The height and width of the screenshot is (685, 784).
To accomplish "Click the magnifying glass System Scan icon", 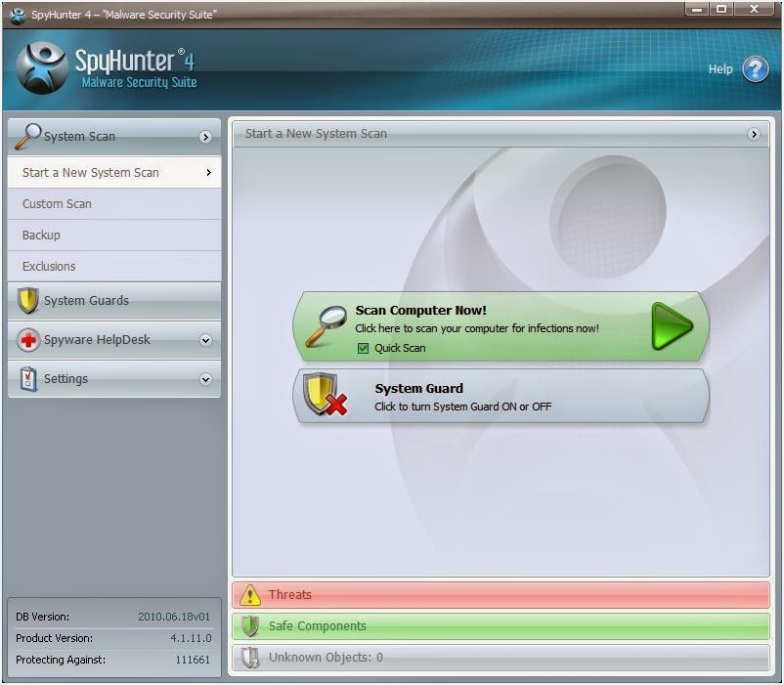I will [x=27, y=137].
